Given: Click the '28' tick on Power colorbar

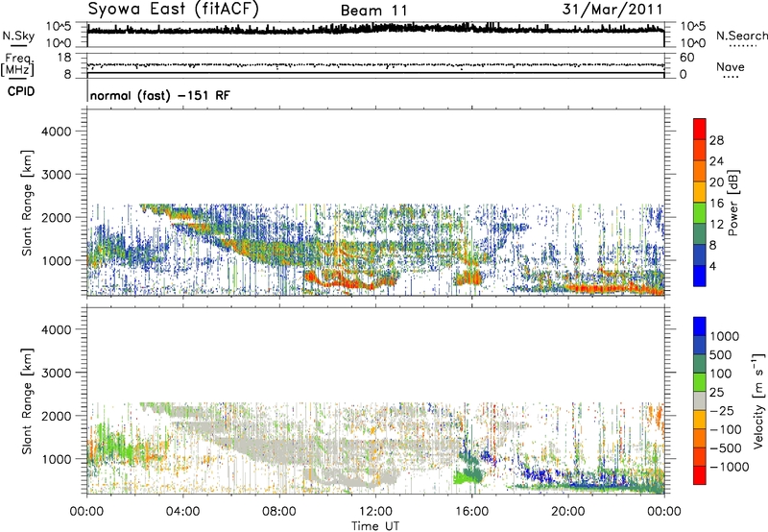Looking at the screenshot, I should 716,140.
